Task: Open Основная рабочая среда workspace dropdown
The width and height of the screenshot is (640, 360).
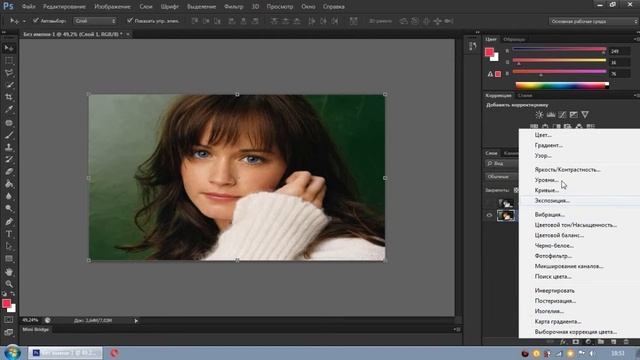Action: 594,21
